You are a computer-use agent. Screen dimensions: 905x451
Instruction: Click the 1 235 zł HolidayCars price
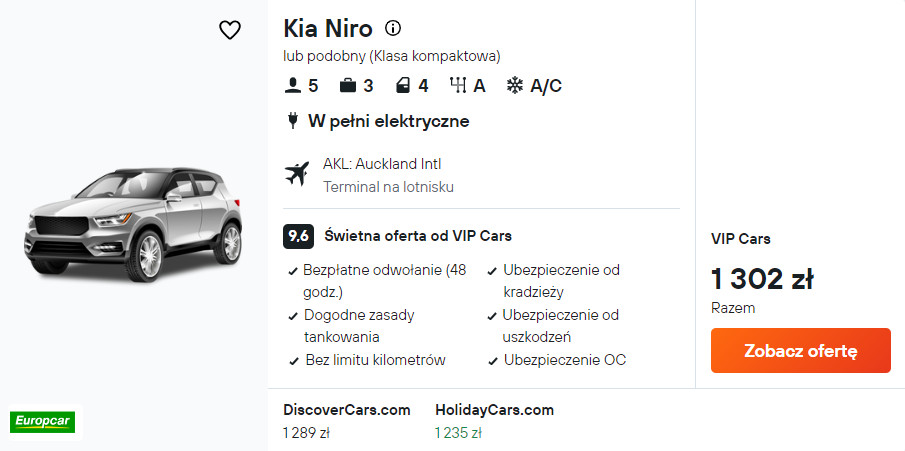(x=458, y=433)
